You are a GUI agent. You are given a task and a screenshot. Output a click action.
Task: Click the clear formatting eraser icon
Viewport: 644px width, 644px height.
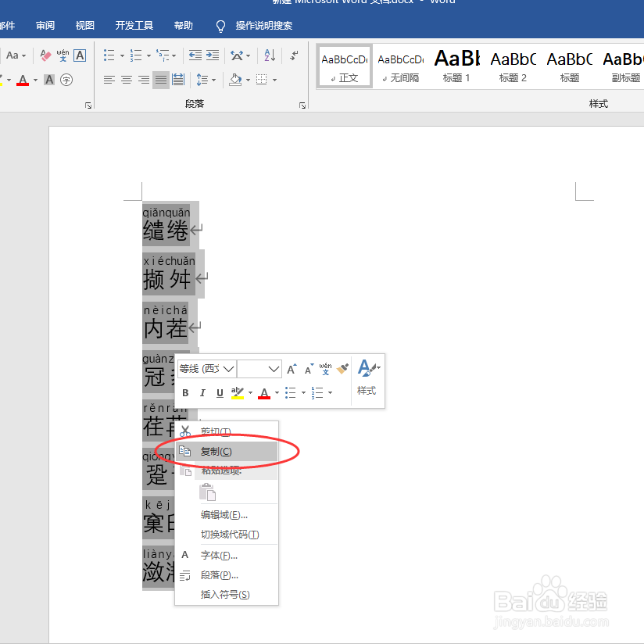point(45,55)
